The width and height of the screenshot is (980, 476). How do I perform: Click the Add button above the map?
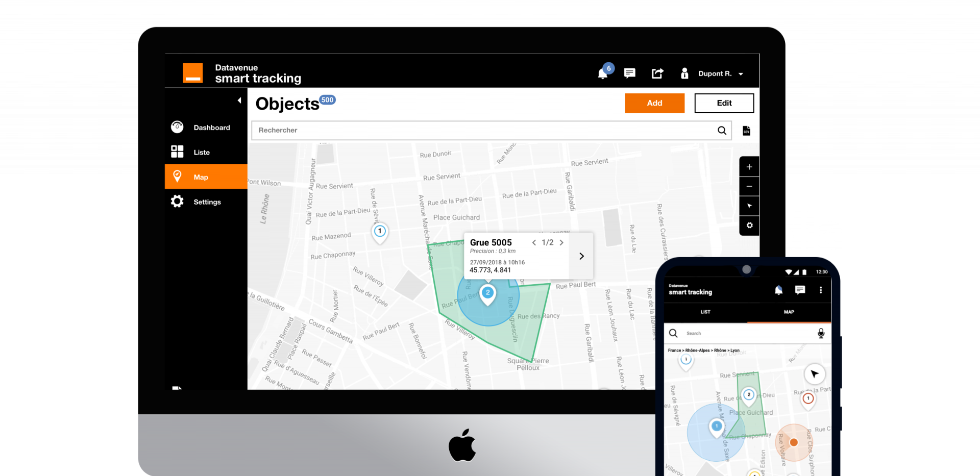pos(654,103)
